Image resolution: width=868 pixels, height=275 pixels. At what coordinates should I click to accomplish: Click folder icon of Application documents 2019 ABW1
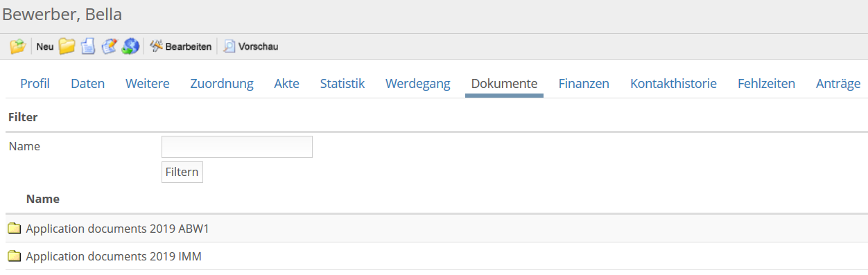point(15,229)
